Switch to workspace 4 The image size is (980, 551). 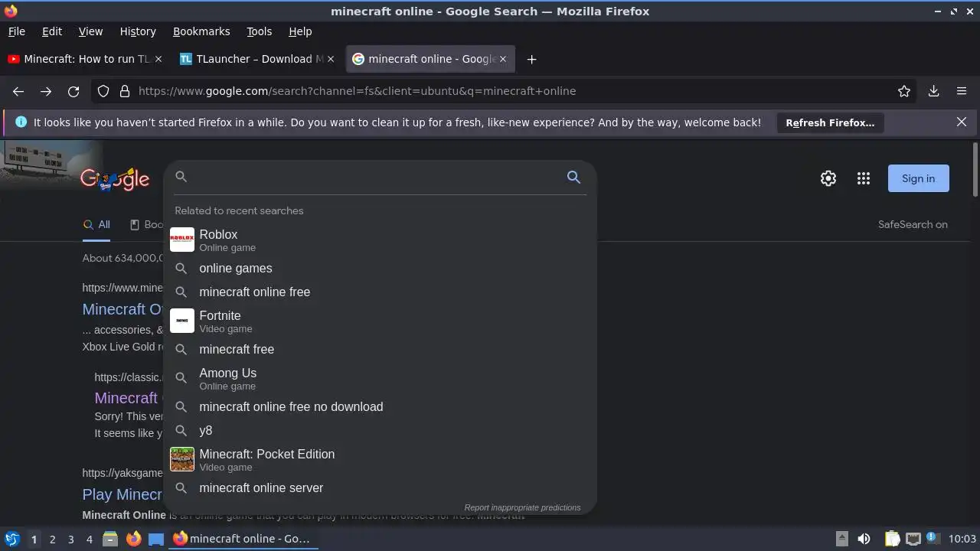pyautogui.click(x=89, y=540)
